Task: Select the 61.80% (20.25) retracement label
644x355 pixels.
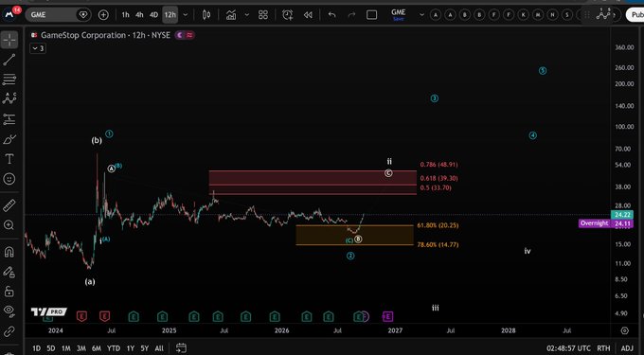Action: [438, 225]
